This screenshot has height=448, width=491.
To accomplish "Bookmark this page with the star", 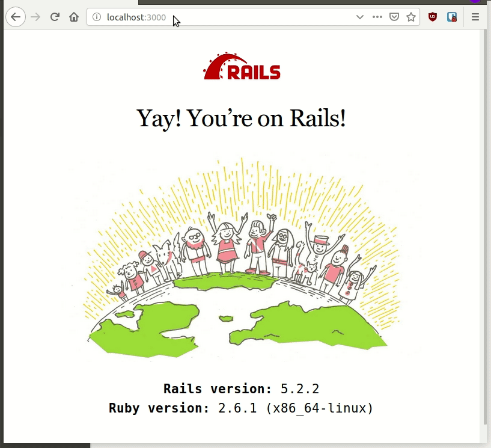I will (411, 17).
